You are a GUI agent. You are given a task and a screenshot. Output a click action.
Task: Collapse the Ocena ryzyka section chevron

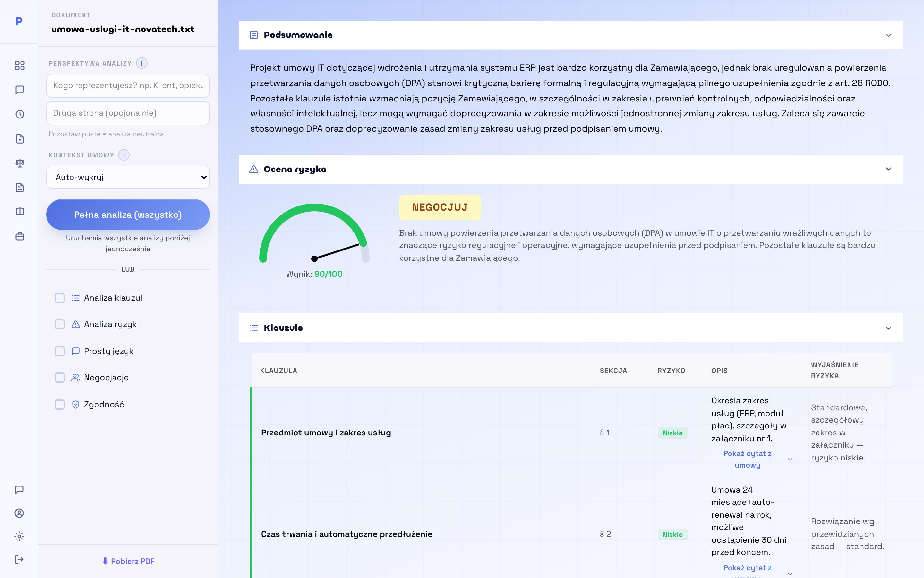coord(888,169)
